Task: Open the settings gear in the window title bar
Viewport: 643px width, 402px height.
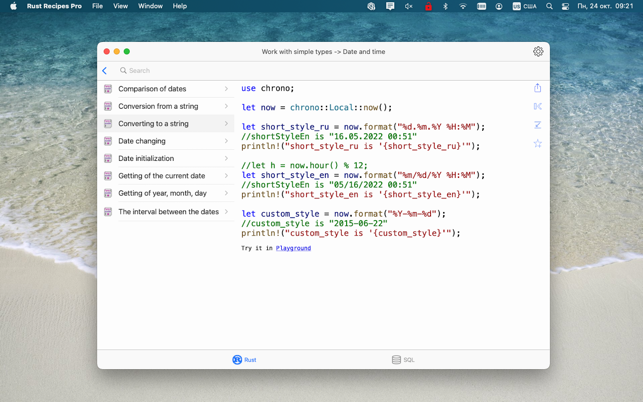Action: pos(538,51)
